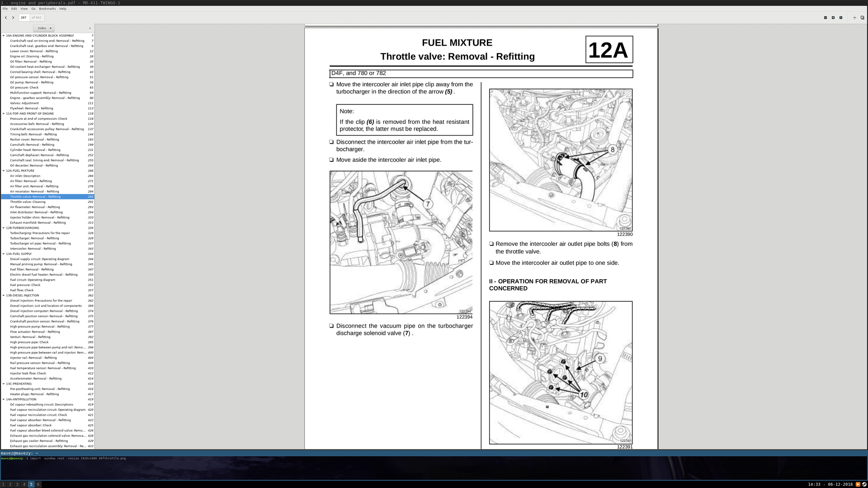Open the Edit menu
868x488 pixels.
[14, 9]
